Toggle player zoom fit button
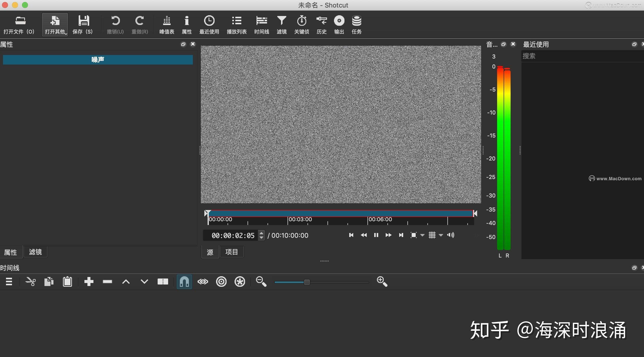Viewport: 644px width, 357px height. (413, 235)
